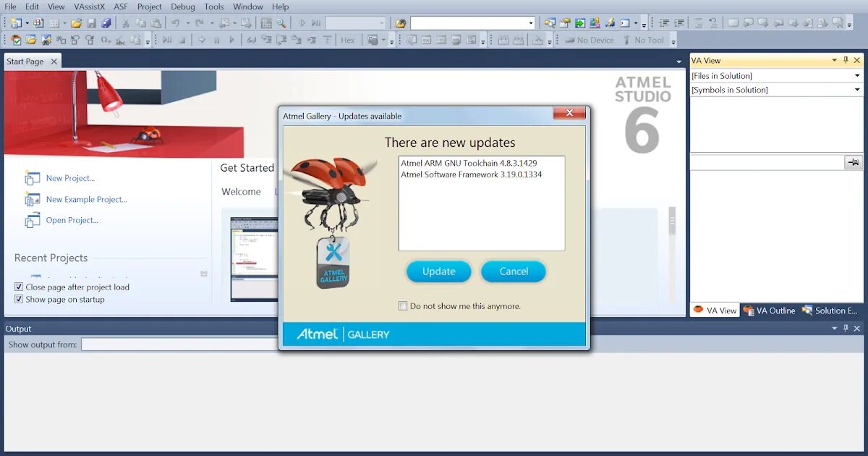This screenshot has width=868, height=456.
Task: Click the Welcome screenshot thumbnail
Action: pyautogui.click(x=254, y=258)
